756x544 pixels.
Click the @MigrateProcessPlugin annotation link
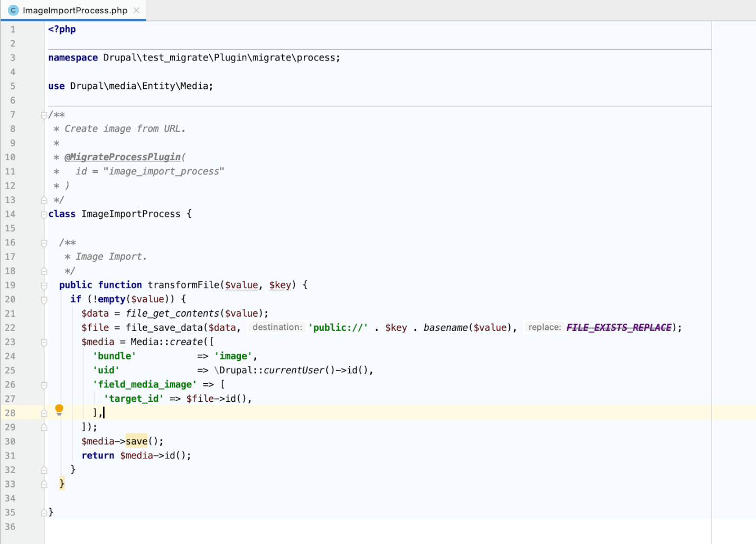[124, 157]
